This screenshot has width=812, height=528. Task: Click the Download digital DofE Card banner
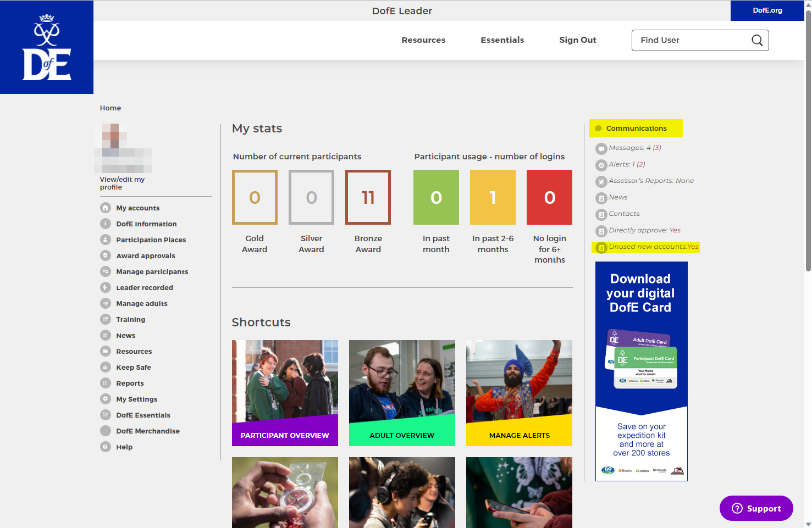pos(642,371)
